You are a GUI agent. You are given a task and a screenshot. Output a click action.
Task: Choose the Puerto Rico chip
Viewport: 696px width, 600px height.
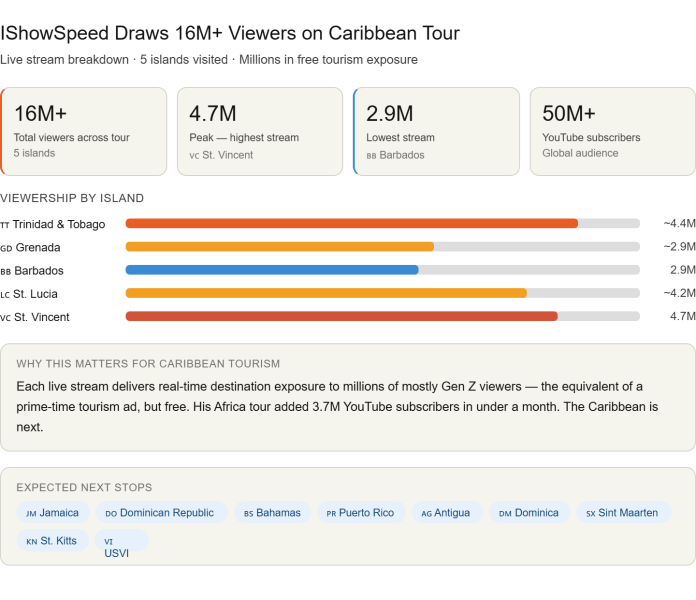[361, 513]
